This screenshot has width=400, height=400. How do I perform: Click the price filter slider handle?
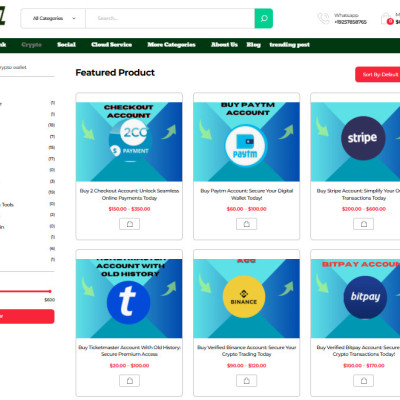click(x=50, y=291)
